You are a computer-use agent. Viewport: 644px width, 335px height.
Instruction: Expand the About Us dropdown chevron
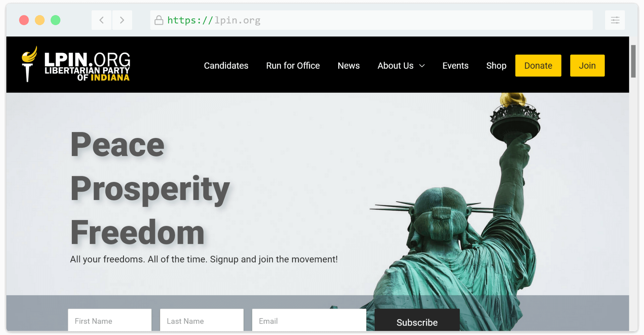tap(422, 66)
